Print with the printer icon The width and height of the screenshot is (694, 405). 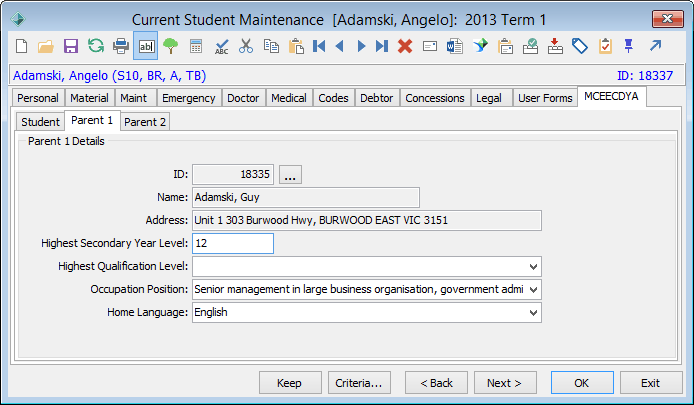(x=121, y=46)
